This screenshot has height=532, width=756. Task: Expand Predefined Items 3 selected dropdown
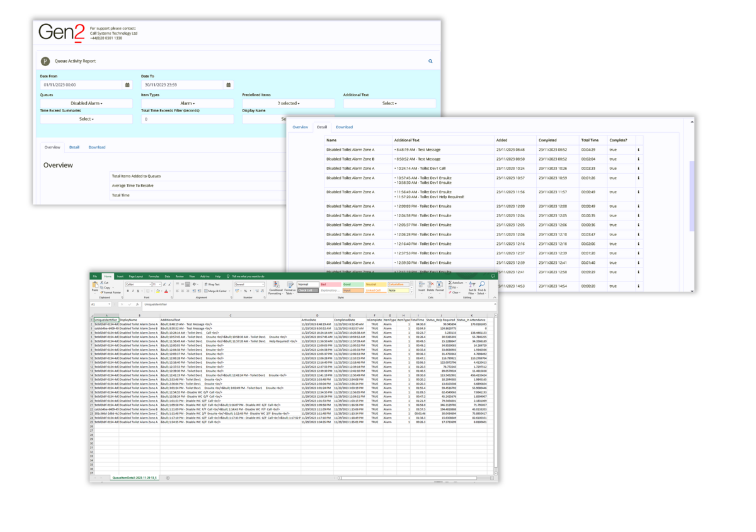click(x=289, y=103)
